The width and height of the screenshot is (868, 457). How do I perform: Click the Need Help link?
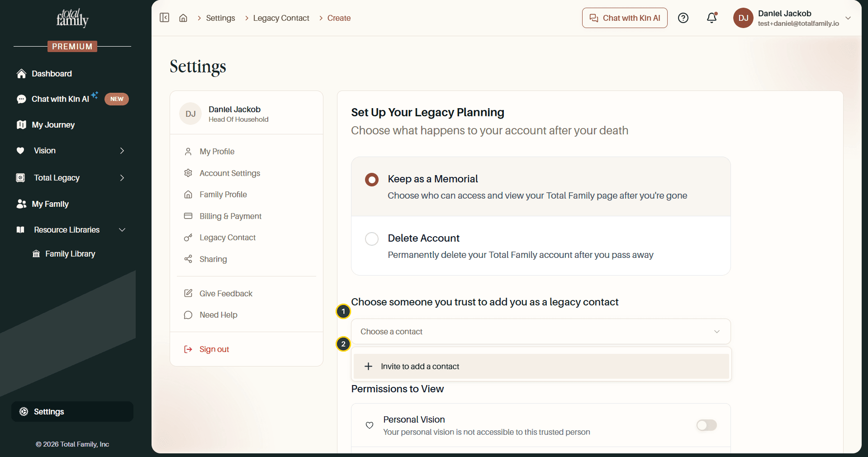point(218,315)
